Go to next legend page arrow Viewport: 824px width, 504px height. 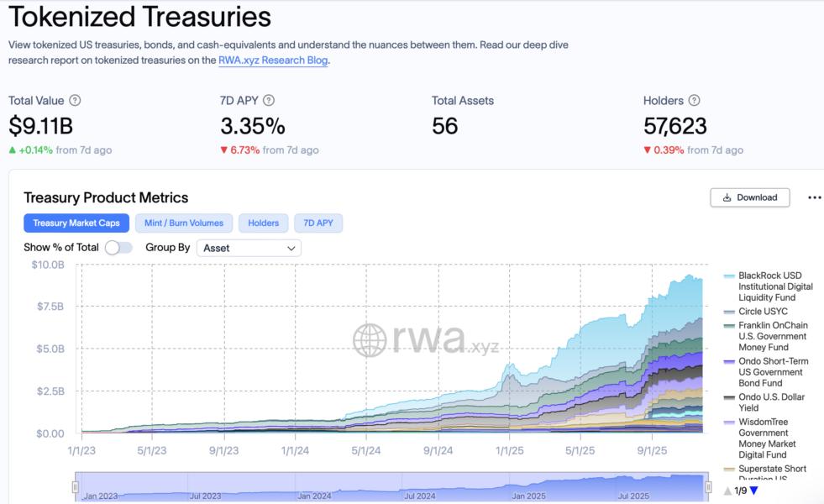tap(753, 491)
